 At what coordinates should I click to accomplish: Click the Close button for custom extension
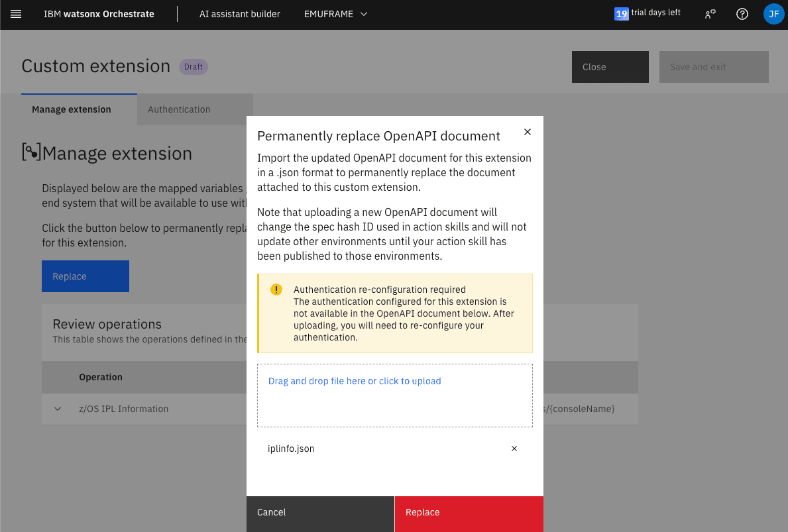[x=610, y=67]
